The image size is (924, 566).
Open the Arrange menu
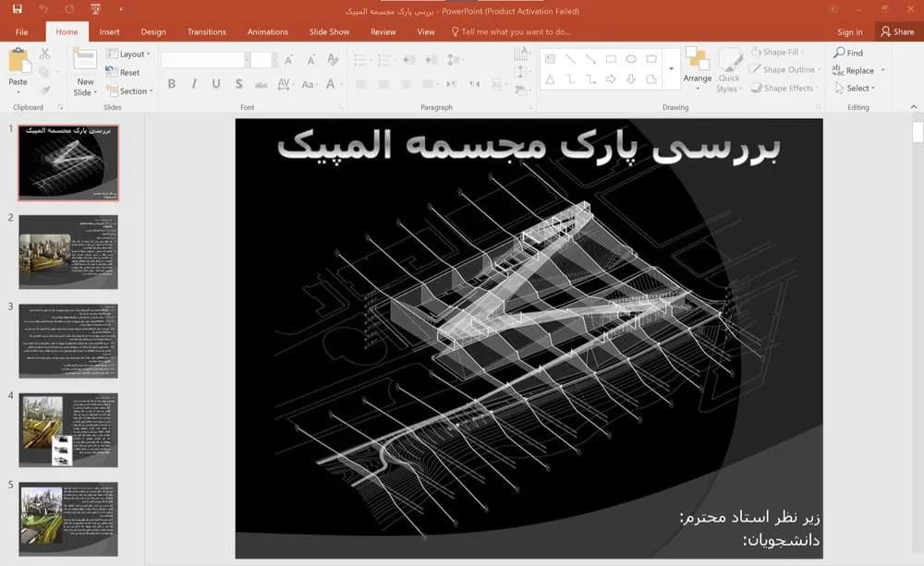[x=698, y=69]
